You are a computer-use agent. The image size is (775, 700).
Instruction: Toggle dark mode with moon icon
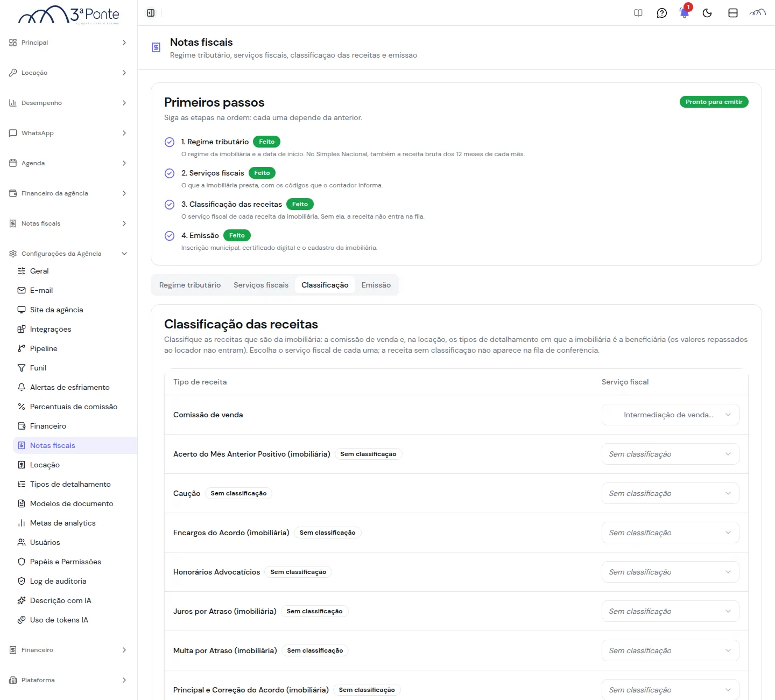[x=707, y=13]
